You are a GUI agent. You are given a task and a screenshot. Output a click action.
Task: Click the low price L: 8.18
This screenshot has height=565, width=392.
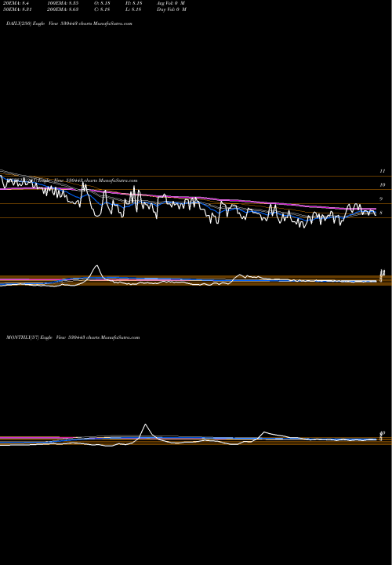pyautogui.click(x=132, y=9)
